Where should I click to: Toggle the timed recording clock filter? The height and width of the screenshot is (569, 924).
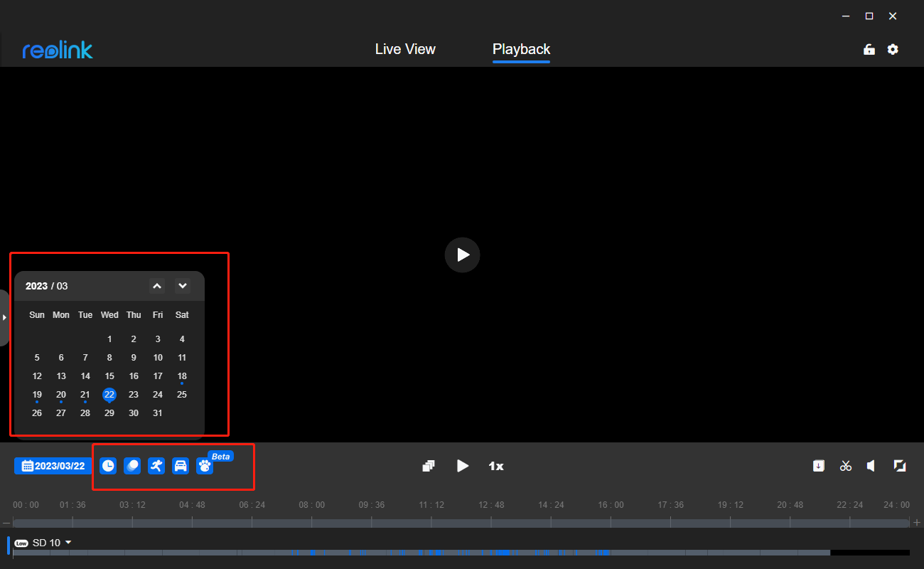pyautogui.click(x=108, y=466)
